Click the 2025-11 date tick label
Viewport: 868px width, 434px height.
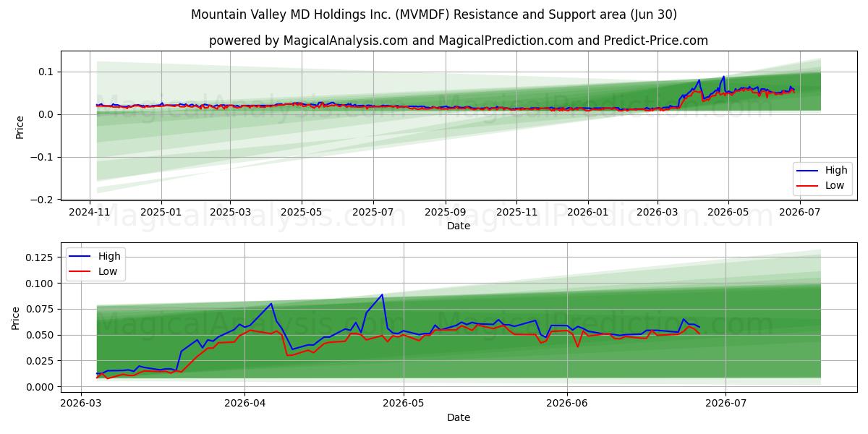click(516, 212)
